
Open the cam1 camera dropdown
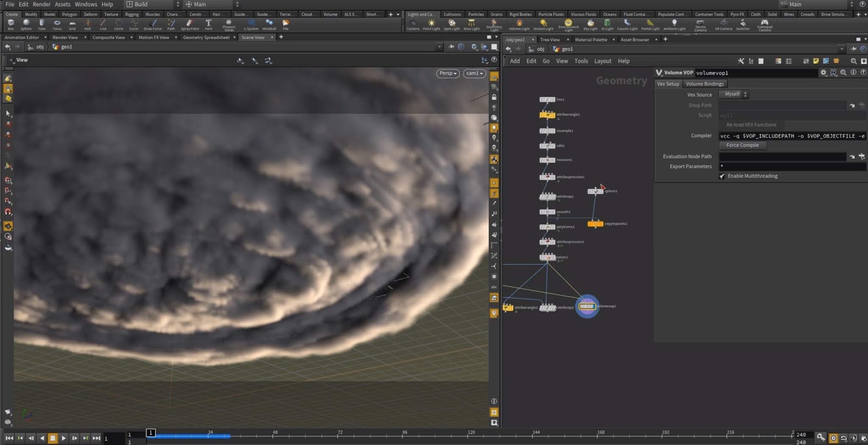pyautogui.click(x=474, y=73)
